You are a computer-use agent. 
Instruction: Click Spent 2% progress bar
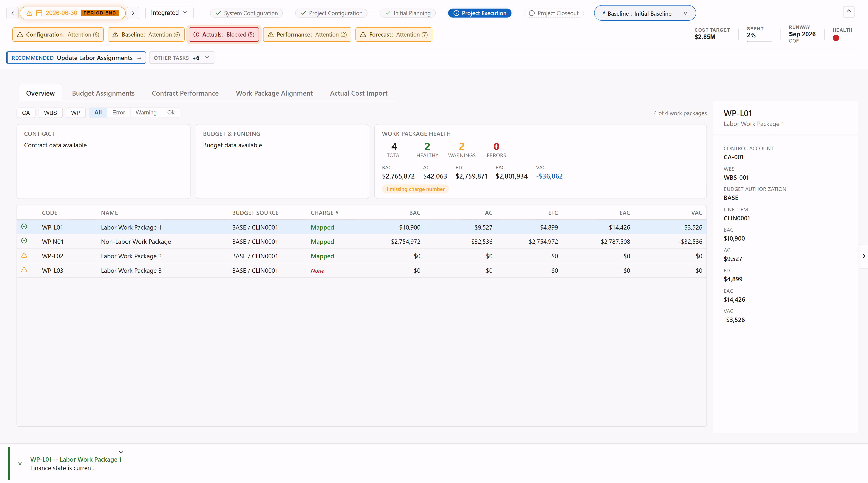coord(759,41)
